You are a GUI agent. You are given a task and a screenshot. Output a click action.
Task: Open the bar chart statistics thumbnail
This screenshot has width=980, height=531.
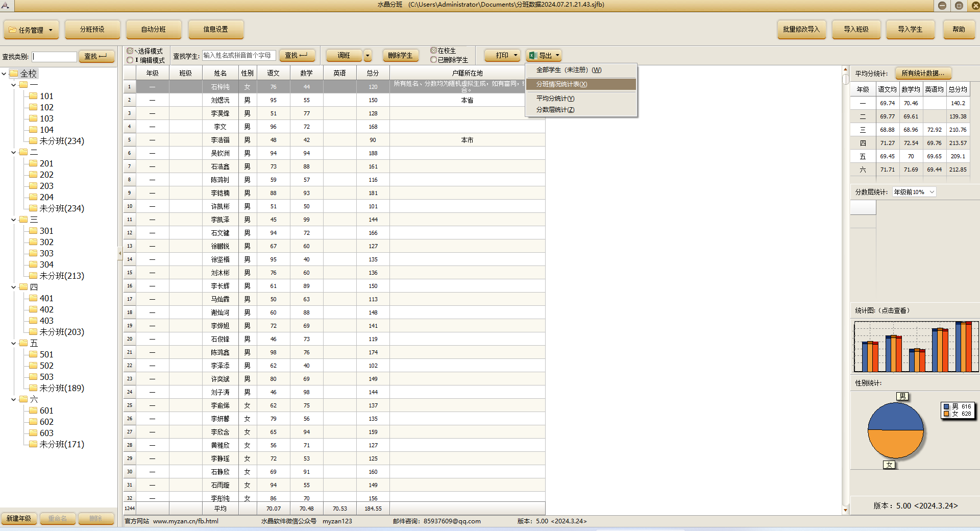pyautogui.click(x=916, y=347)
